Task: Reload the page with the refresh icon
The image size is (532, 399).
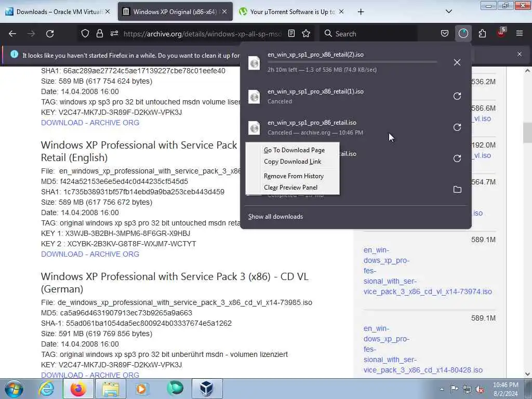Action: 50,34
